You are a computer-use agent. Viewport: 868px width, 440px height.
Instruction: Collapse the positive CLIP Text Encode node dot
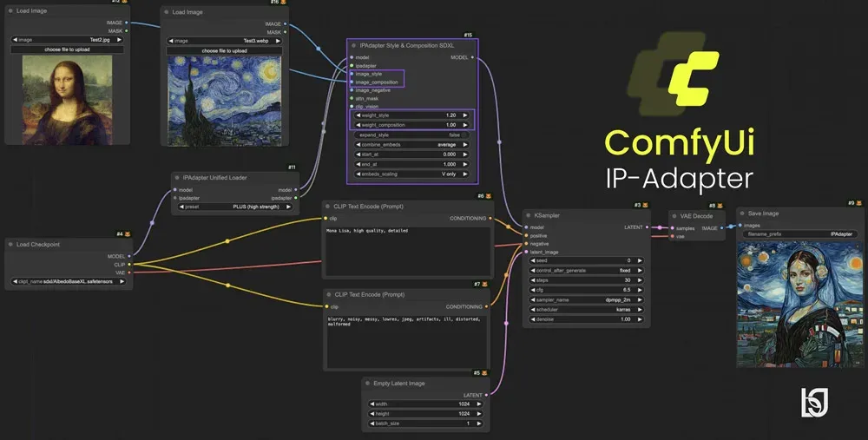328,207
